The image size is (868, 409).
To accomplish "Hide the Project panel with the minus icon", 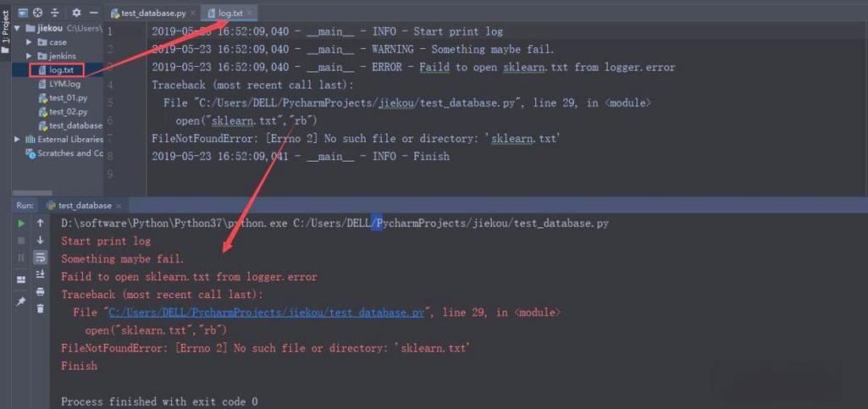I will point(93,12).
